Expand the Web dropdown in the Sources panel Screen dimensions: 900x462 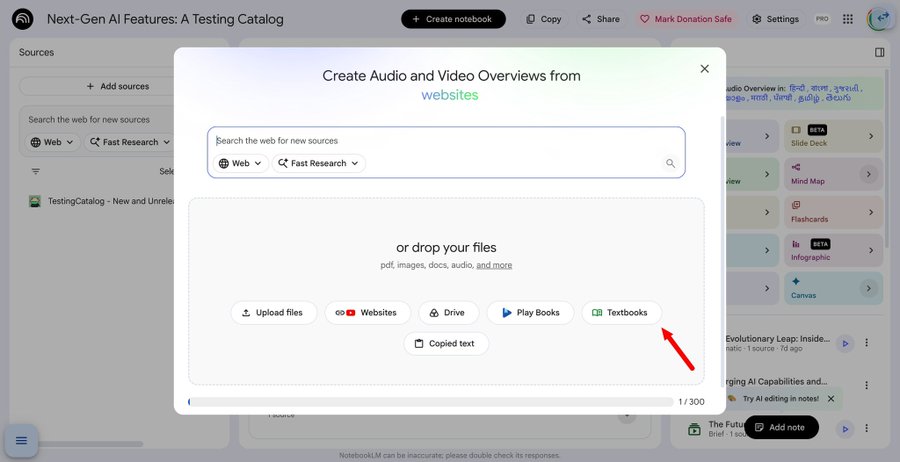point(52,142)
